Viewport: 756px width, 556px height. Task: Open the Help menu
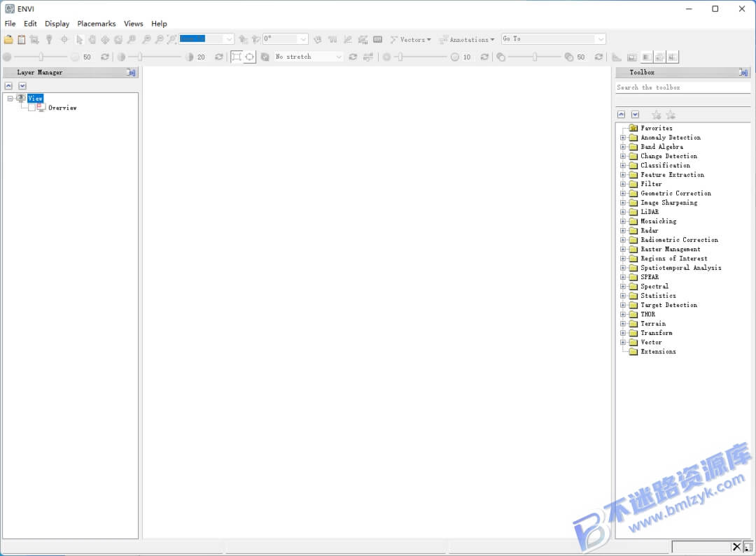[159, 24]
